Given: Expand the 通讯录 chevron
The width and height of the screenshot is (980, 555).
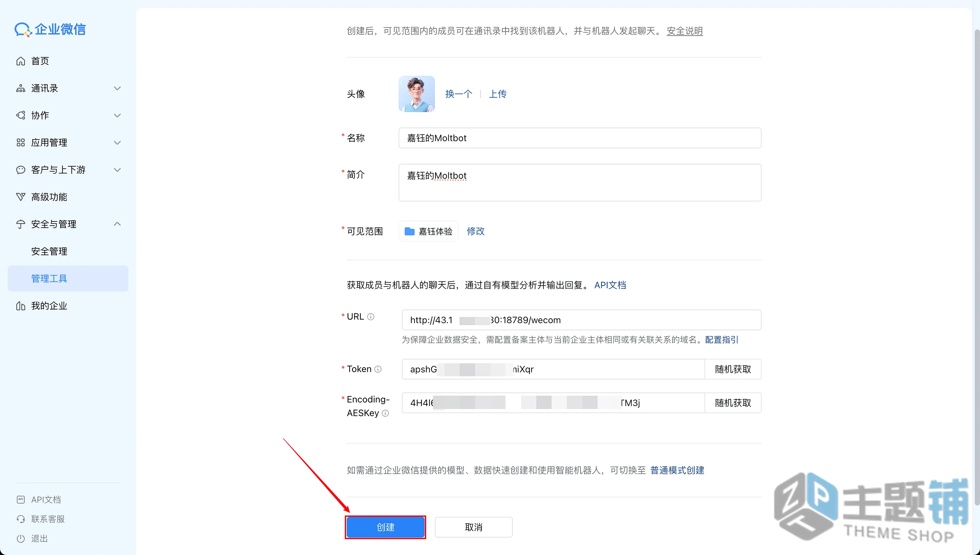Looking at the screenshot, I should click(x=118, y=88).
